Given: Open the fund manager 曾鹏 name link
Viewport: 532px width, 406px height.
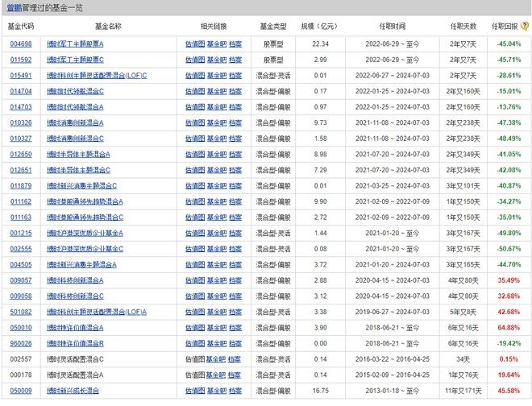Looking at the screenshot, I should click(x=13, y=7).
